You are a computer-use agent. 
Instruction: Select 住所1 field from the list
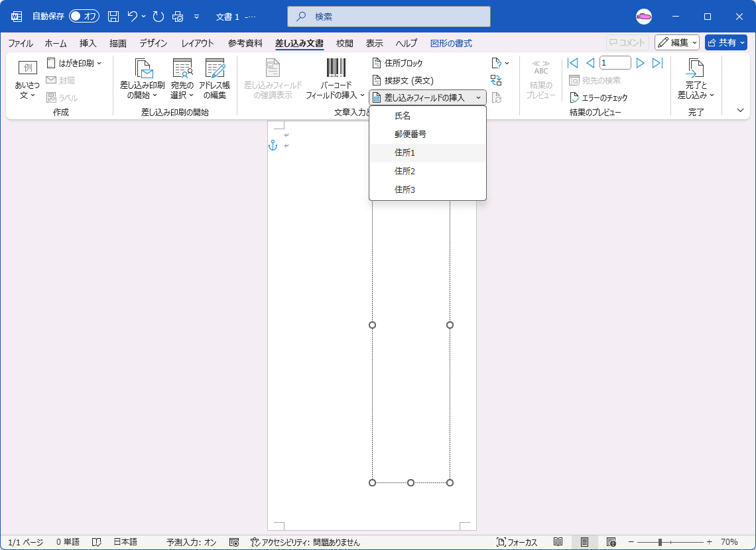coord(428,152)
